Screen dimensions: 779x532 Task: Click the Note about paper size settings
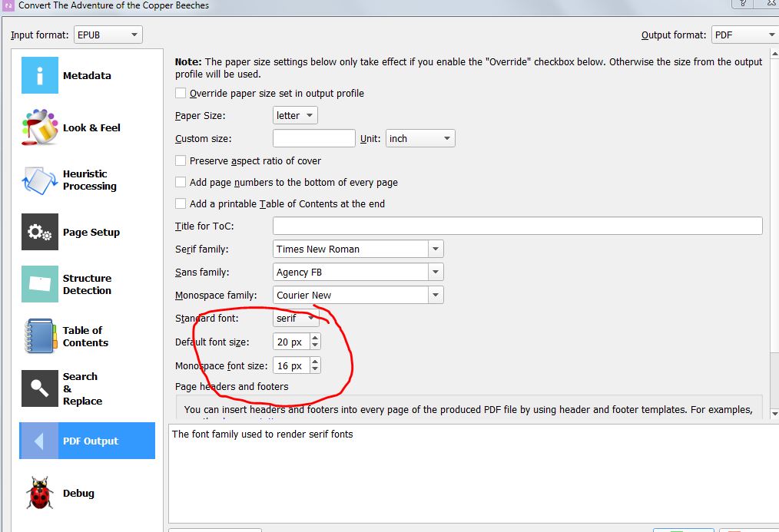469,68
